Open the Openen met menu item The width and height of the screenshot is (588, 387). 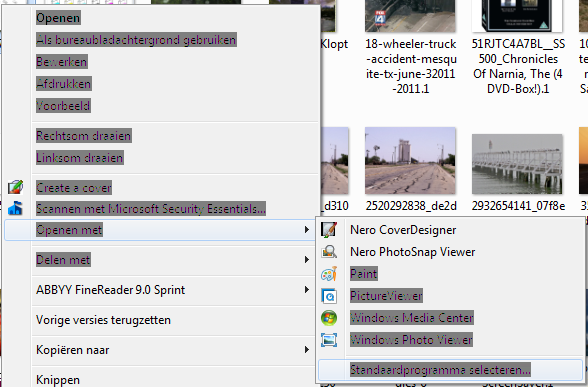(161, 230)
